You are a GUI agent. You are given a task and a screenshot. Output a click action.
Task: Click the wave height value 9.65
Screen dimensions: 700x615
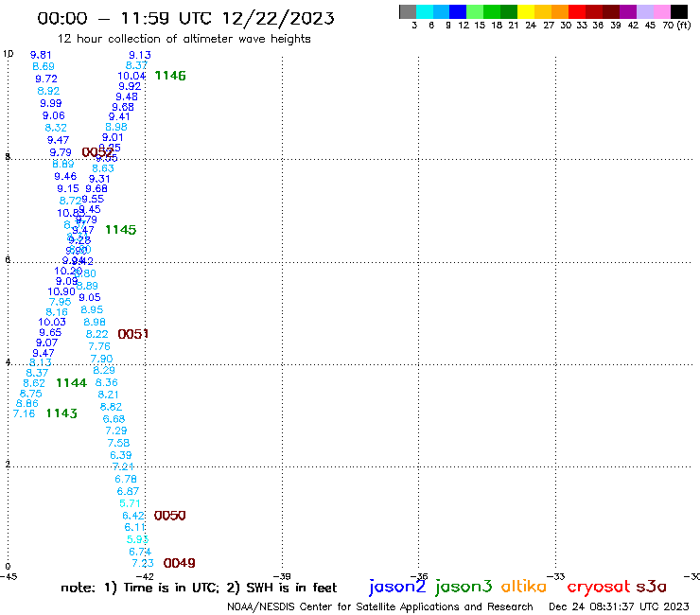point(50,332)
